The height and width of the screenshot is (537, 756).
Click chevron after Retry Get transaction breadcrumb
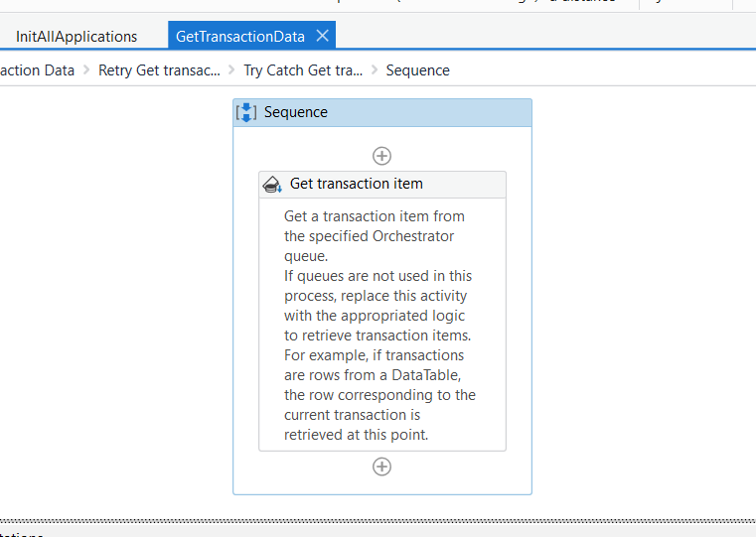click(x=231, y=70)
